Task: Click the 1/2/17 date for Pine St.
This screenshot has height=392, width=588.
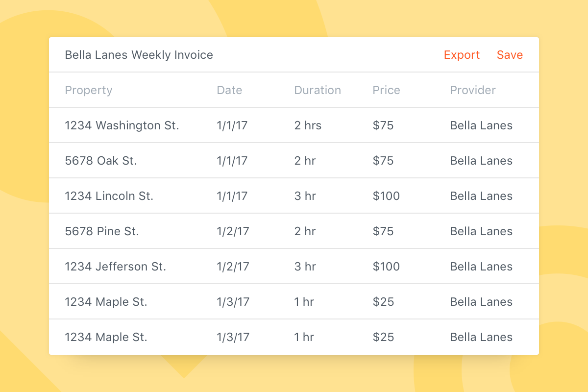Action: point(232,231)
